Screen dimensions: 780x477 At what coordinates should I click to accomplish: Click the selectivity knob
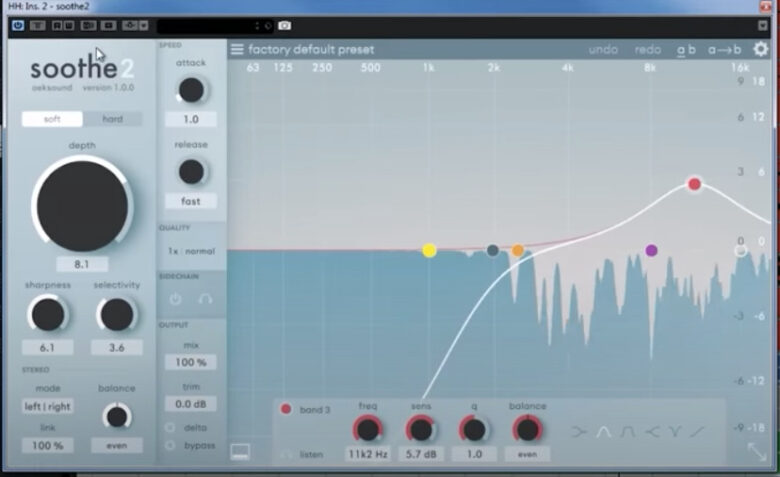click(x=116, y=315)
